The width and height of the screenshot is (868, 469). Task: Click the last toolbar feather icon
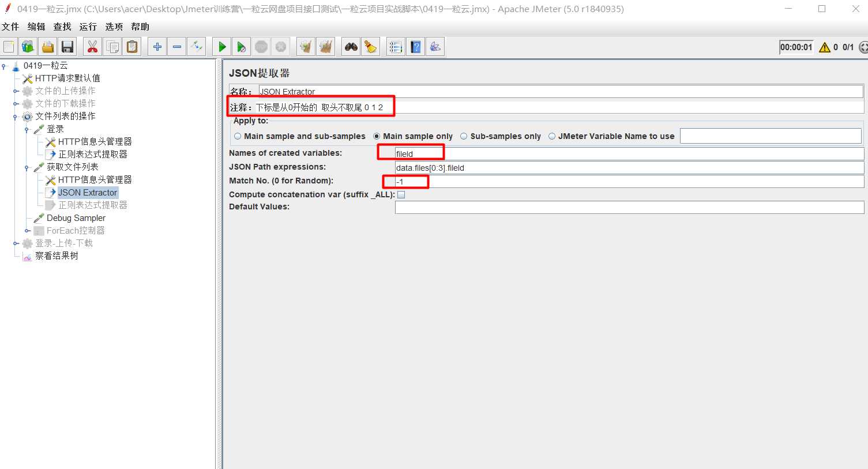[x=435, y=47]
